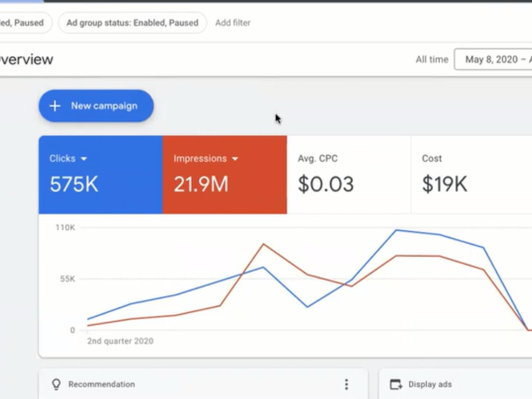Create a New campaign
Image resolution: width=532 pixels, height=399 pixels.
(x=96, y=106)
